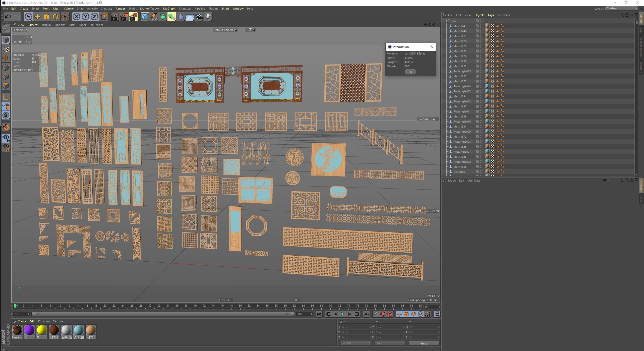Toggle X axis lock
644x351 pixels.
pyautogui.click(x=77, y=17)
